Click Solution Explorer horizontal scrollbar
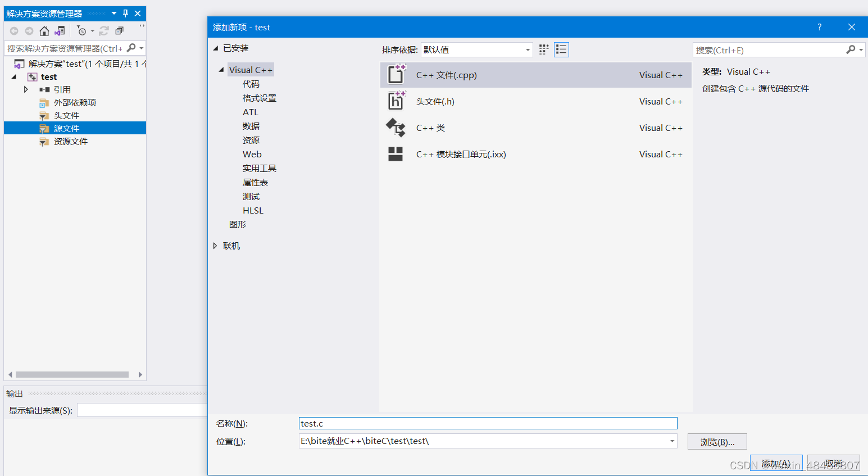This screenshot has width=868, height=476. [72, 374]
